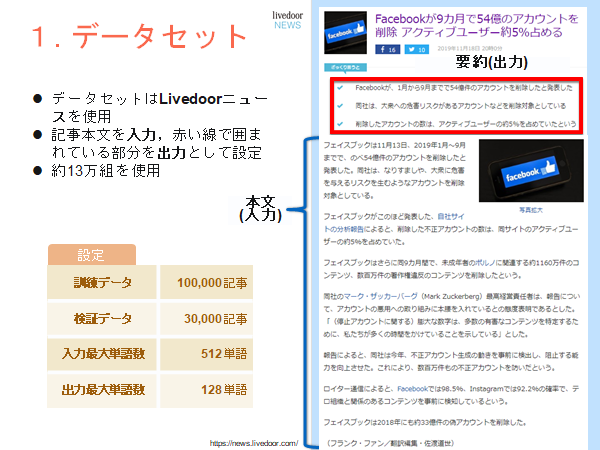Click the 30,000記事 table cell
The width and height of the screenshot is (600, 450).
pos(207,318)
